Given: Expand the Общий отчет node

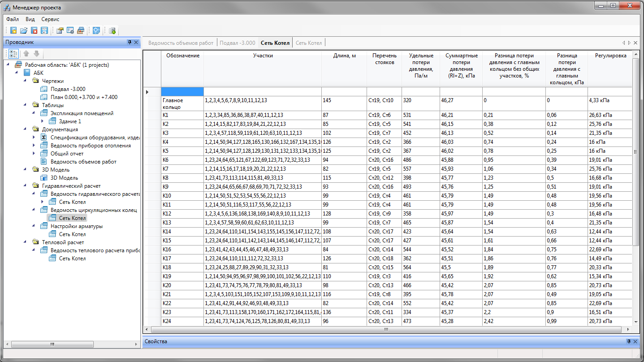Looking at the screenshot, I should [35, 154].
